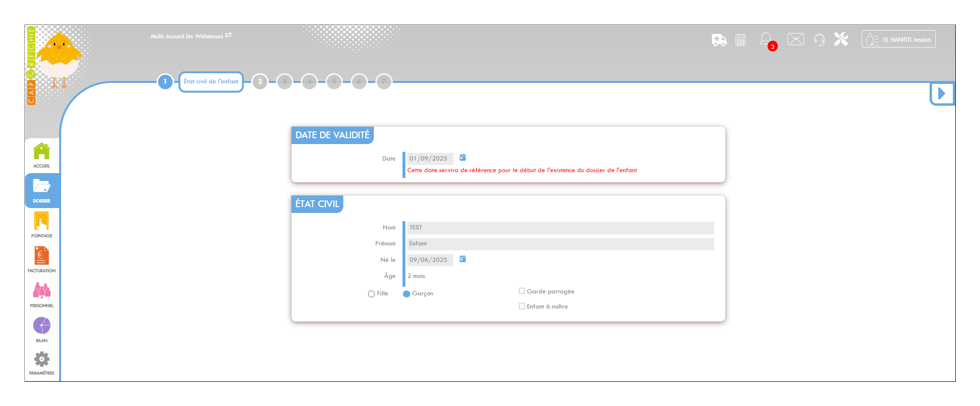Screen dimensions: 980x406
Task: Open the messages envelope icon
Action: [795, 39]
